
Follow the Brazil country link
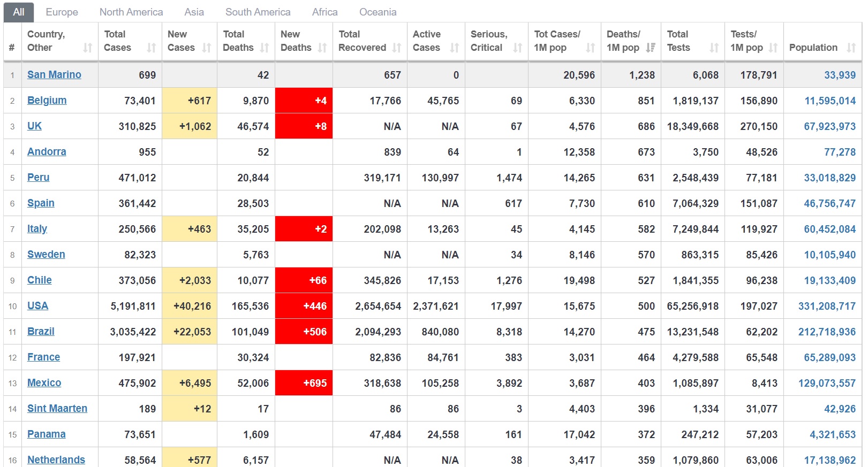(41, 332)
